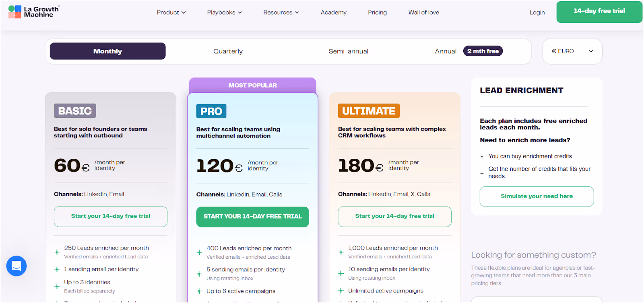
Task: Select Monthly billing period
Action: (x=107, y=51)
